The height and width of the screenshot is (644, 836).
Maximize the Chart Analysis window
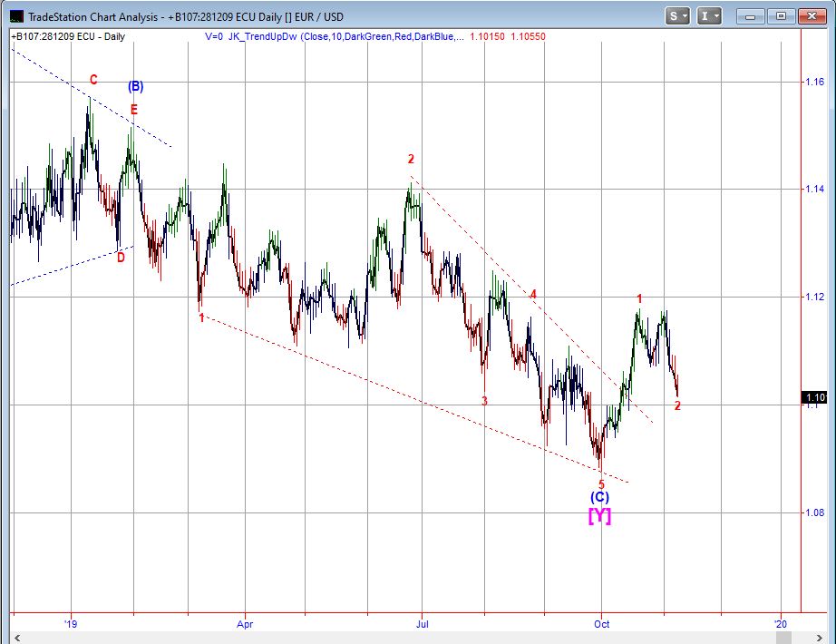click(x=781, y=16)
